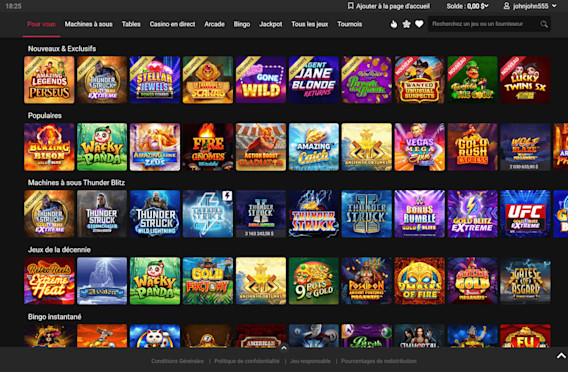Open the Conditions Générales link
The height and width of the screenshot is (372, 568).
pos(178,361)
